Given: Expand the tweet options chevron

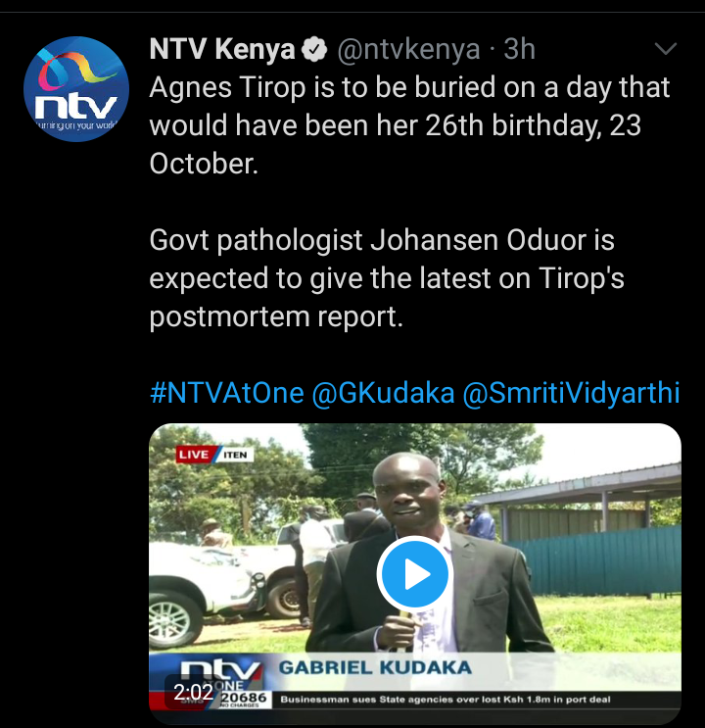Looking at the screenshot, I should click(x=666, y=48).
